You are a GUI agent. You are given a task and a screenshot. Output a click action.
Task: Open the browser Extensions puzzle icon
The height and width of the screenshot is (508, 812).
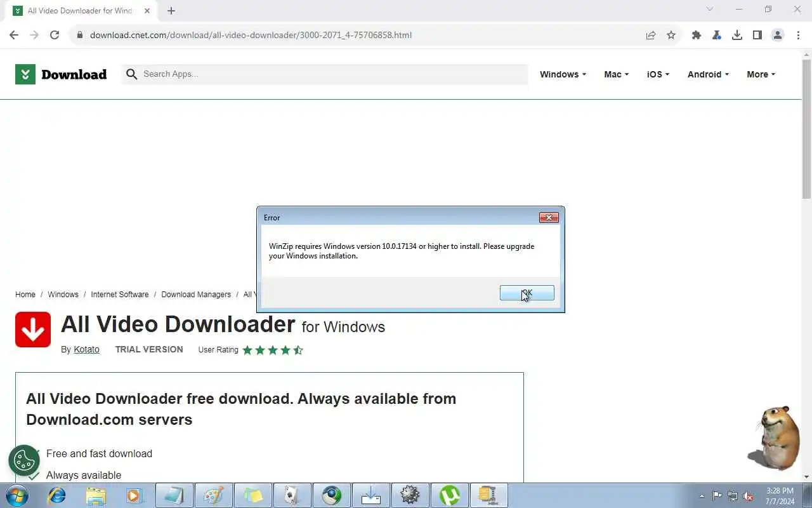pyautogui.click(x=697, y=35)
